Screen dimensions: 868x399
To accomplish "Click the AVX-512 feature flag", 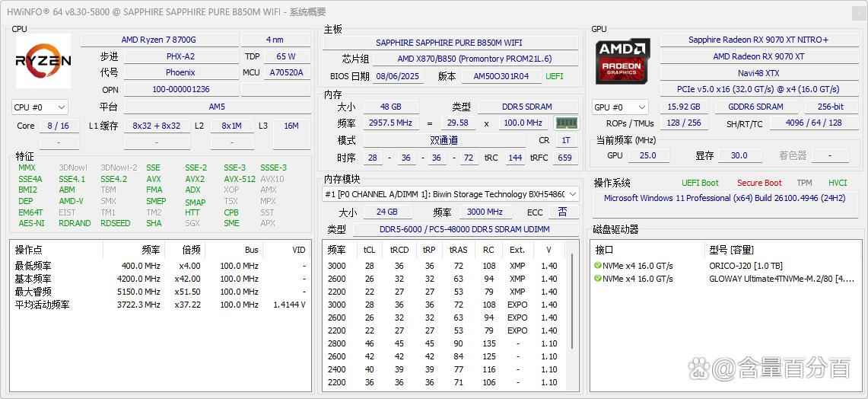I will 240,179.
